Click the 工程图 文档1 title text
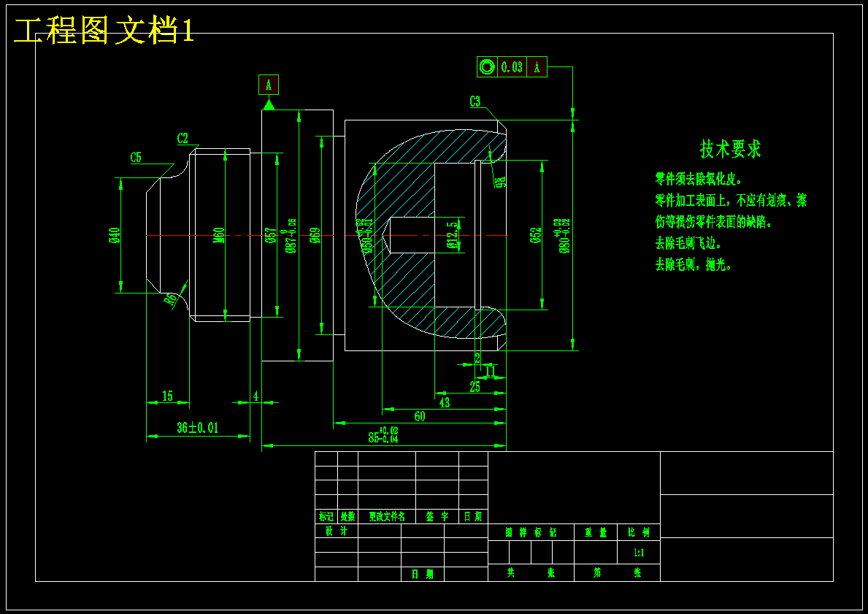The width and height of the screenshot is (868, 614). point(104,31)
